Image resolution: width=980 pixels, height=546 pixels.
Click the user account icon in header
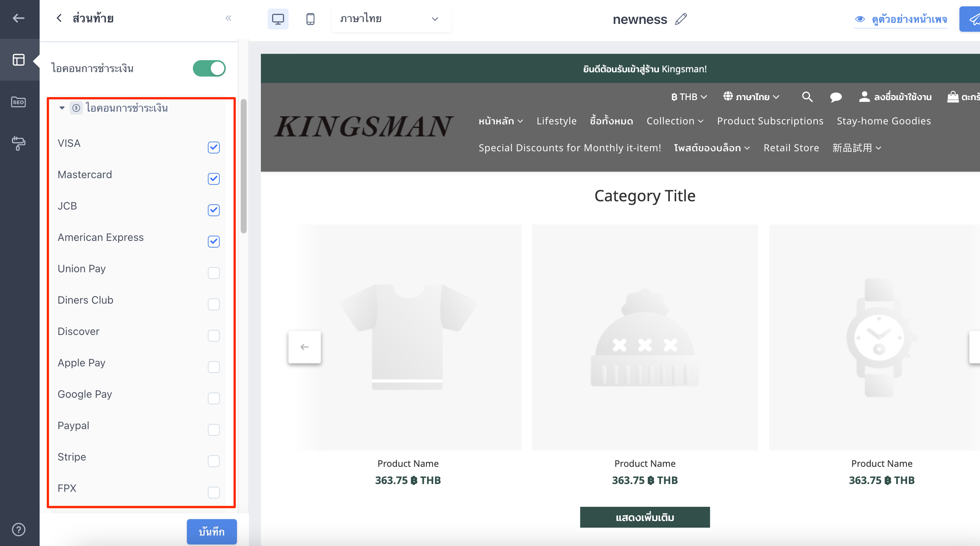(864, 97)
